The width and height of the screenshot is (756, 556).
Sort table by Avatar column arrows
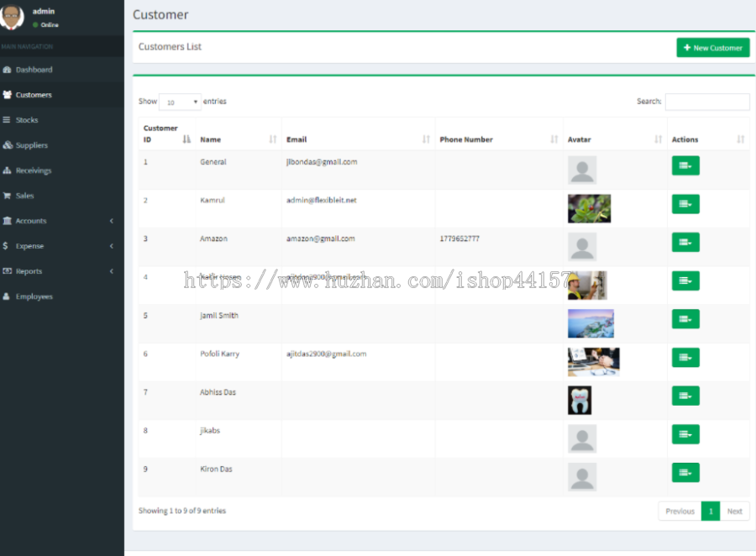[x=658, y=139]
